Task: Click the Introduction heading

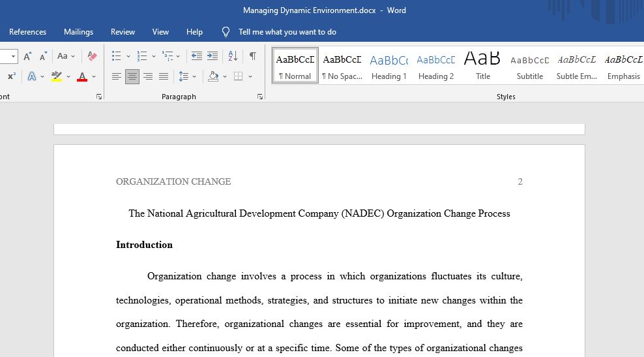Action: point(144,245)
